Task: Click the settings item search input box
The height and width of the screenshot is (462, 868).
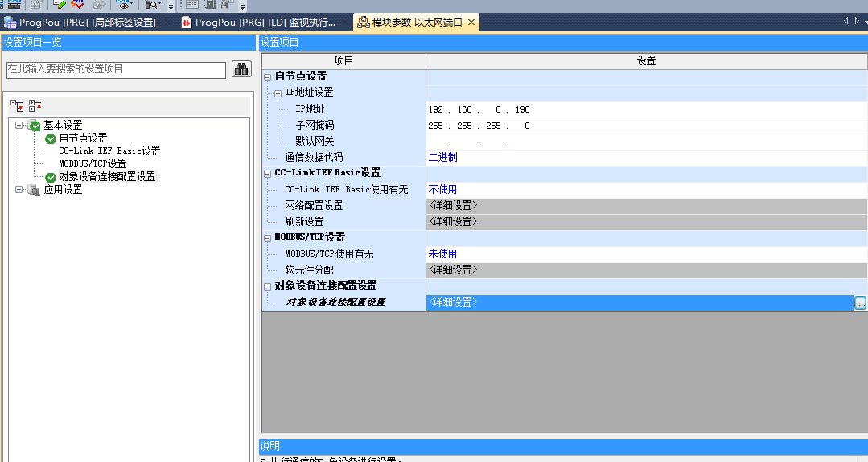Action: coord(116,70)
